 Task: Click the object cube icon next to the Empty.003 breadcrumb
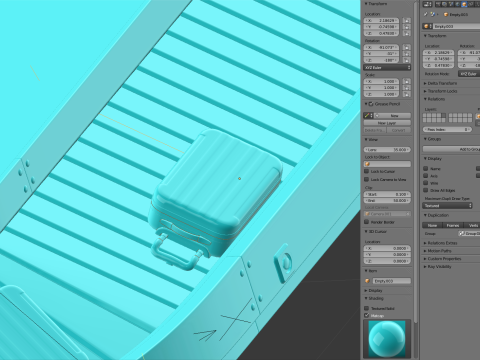[446, 15]
